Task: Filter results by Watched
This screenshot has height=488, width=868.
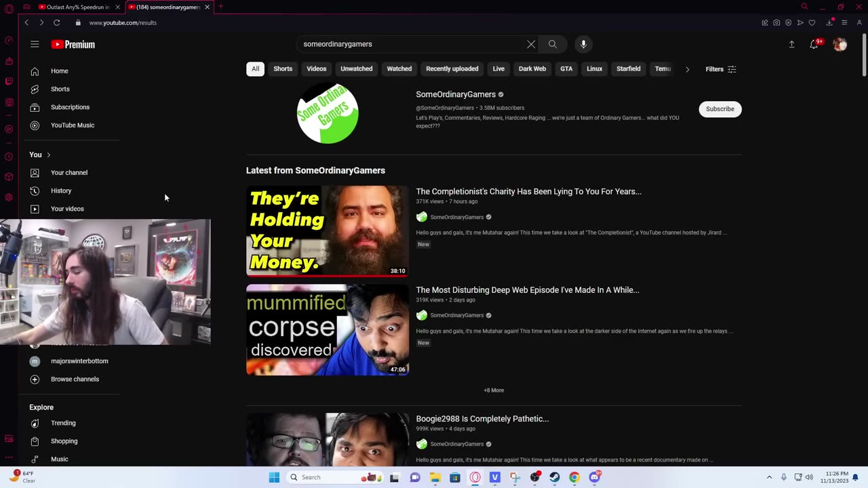Action: (x=399, y=68)
